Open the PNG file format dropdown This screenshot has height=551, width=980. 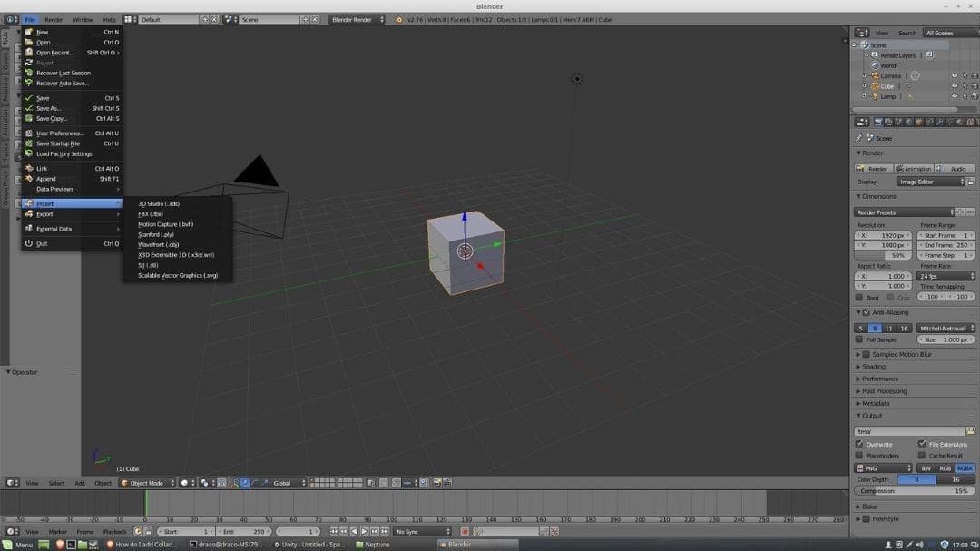pyautogui.click(x=883, y=468)
